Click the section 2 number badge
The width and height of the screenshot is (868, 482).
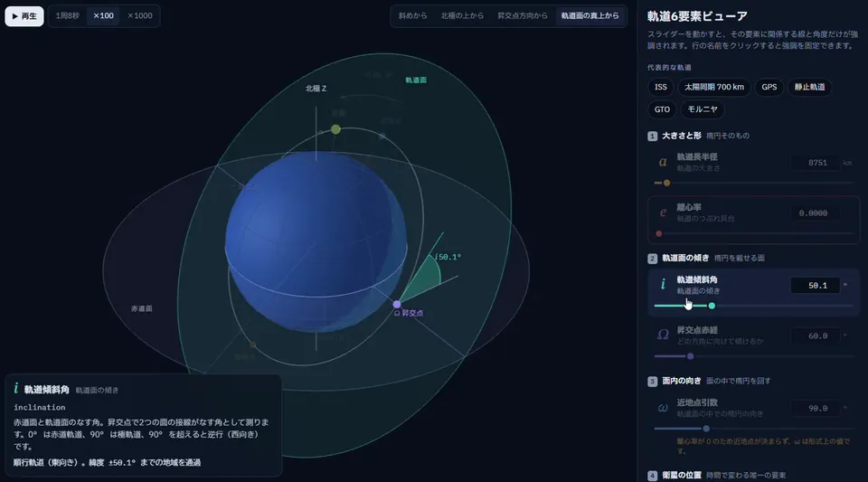(x=652, y=259)
